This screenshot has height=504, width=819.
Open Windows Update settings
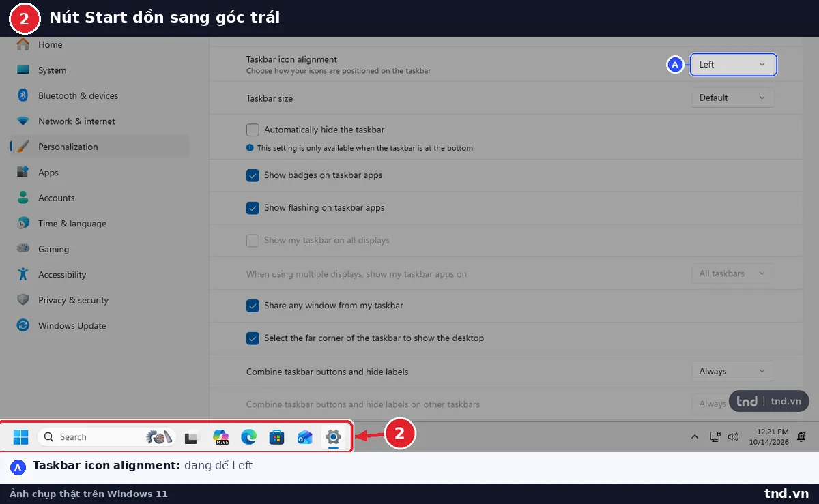tap(100, 326)
